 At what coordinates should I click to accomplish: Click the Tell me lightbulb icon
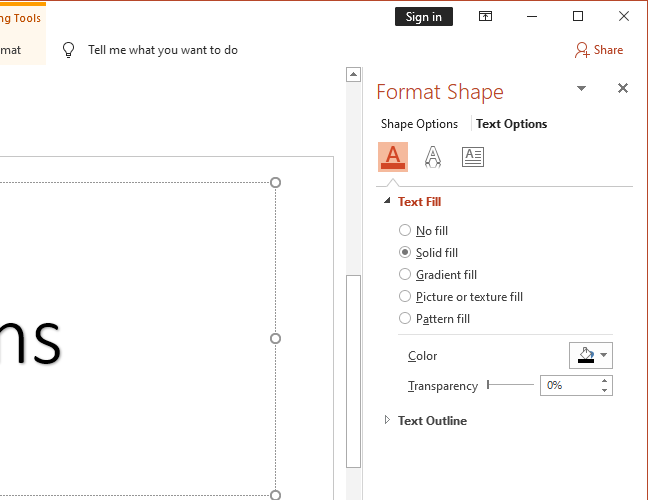point(69,50)
